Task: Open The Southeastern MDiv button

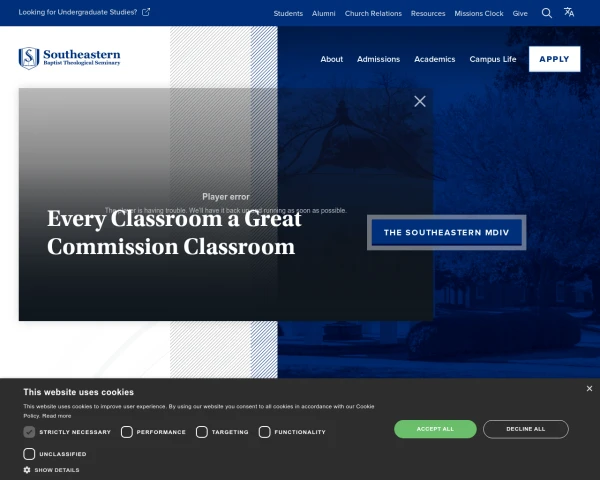Action: point(447,232)
